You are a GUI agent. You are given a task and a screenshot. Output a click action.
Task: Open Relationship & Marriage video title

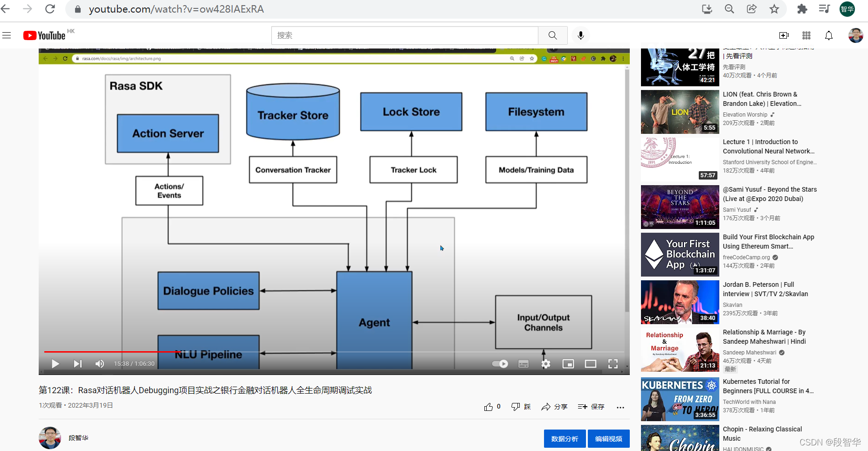(x=765, y=337)
